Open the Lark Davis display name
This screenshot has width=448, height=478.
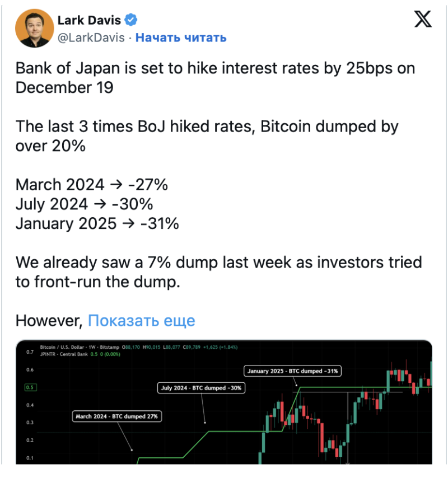click(x=89, y=21)
